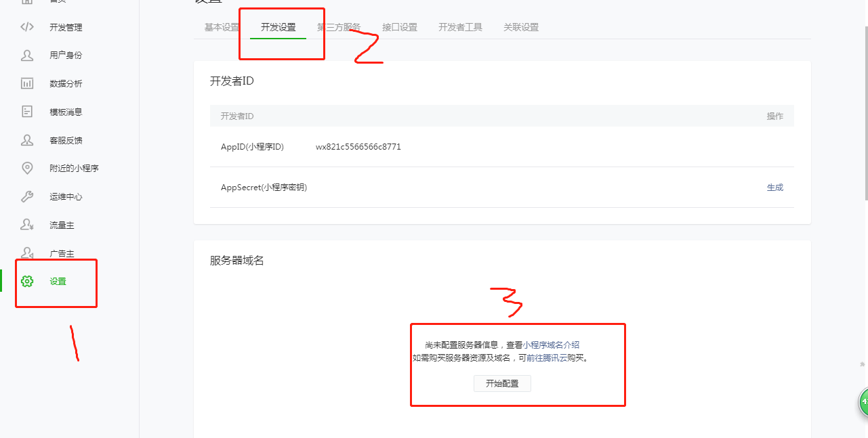Viewport: 868px width, 438px height.
Task: Switch to the 第三方服务 tab
Action: click(339, 28)
